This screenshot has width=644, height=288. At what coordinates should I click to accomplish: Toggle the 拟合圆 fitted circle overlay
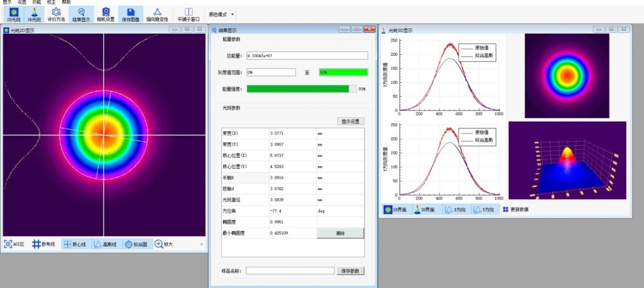(x=137, y=244)
